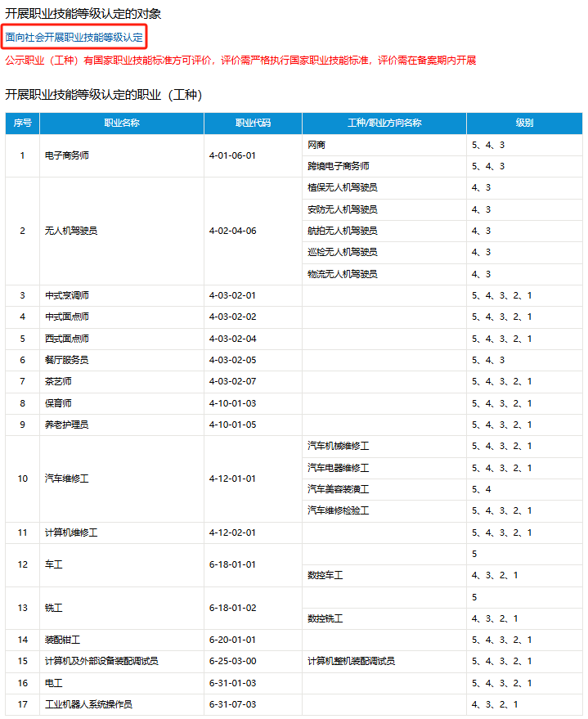Select the 汽车维修工 occupation cell
The image size is (588, 719).
(x=67, y=479)
